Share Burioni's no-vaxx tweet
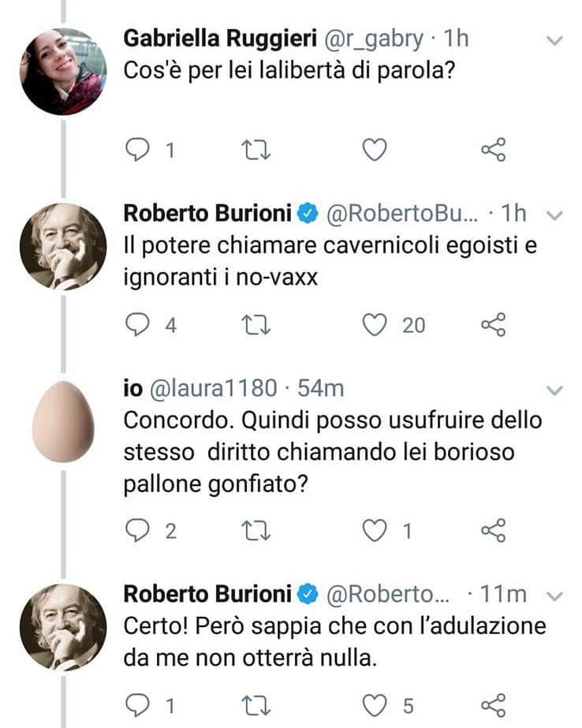Viewport: 582px width, 728px height. [494, 325]
